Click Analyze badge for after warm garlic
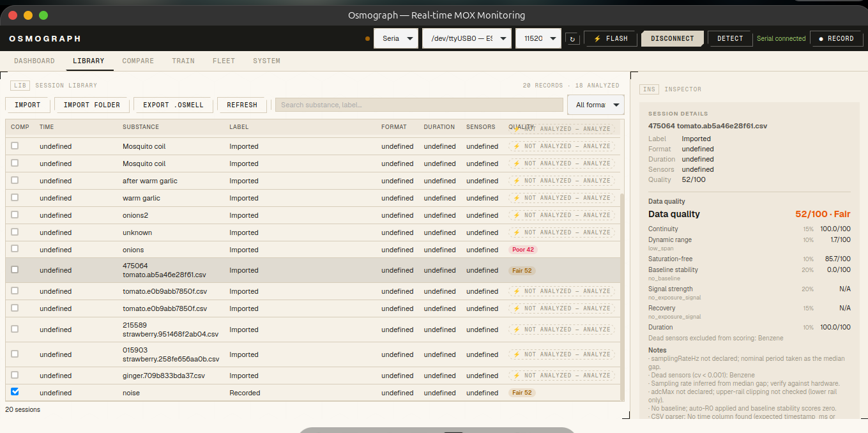868x433 pixels. [x=561, y=181]
